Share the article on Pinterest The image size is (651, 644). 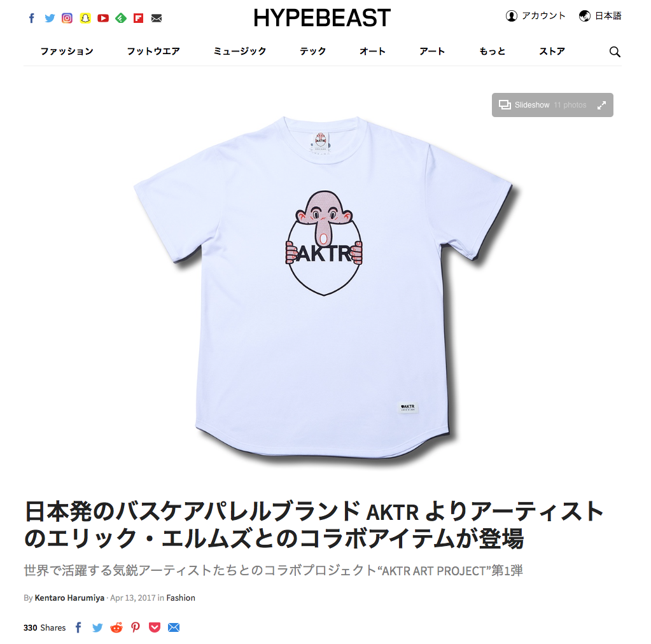click(136, 627)
